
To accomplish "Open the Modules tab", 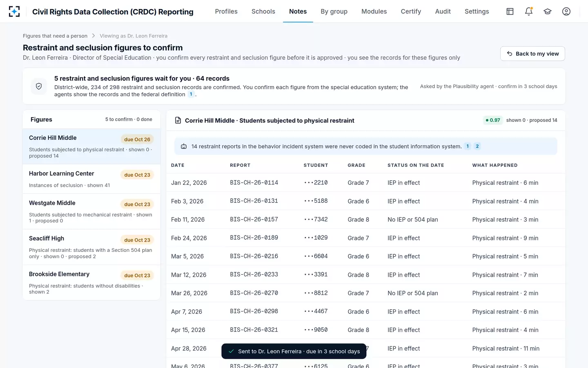I will (374, 11).
